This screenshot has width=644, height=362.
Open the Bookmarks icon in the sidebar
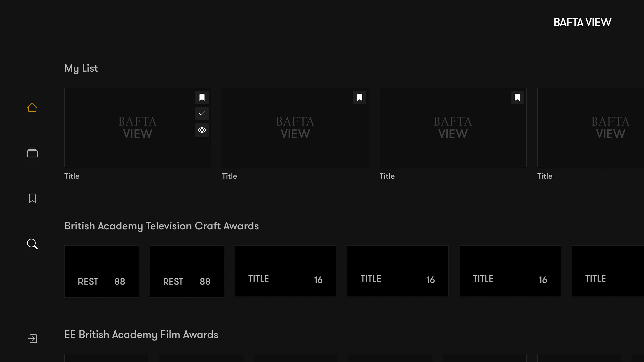point(32,198)
